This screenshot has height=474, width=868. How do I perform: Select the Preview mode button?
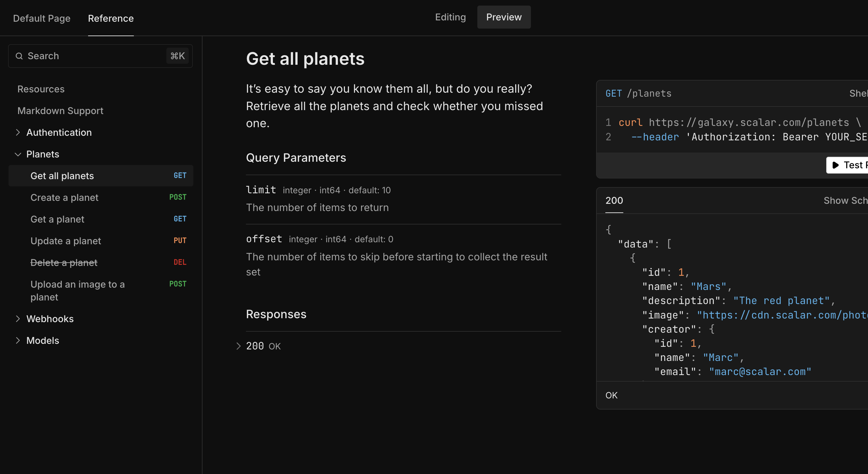(504, 17)
